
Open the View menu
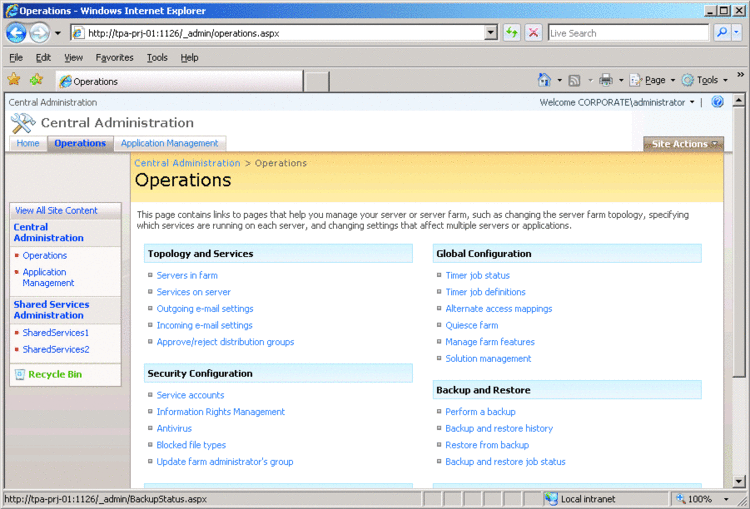(73, 57)
